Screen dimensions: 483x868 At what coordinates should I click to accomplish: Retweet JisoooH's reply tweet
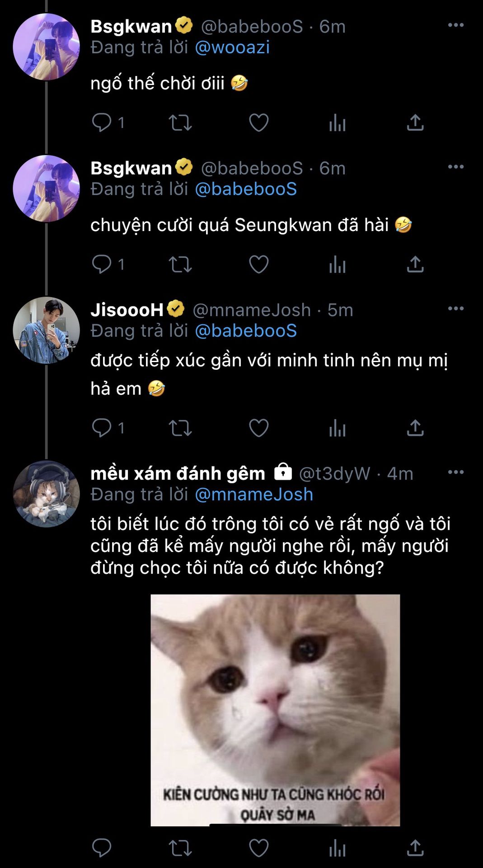pos(180,428)
